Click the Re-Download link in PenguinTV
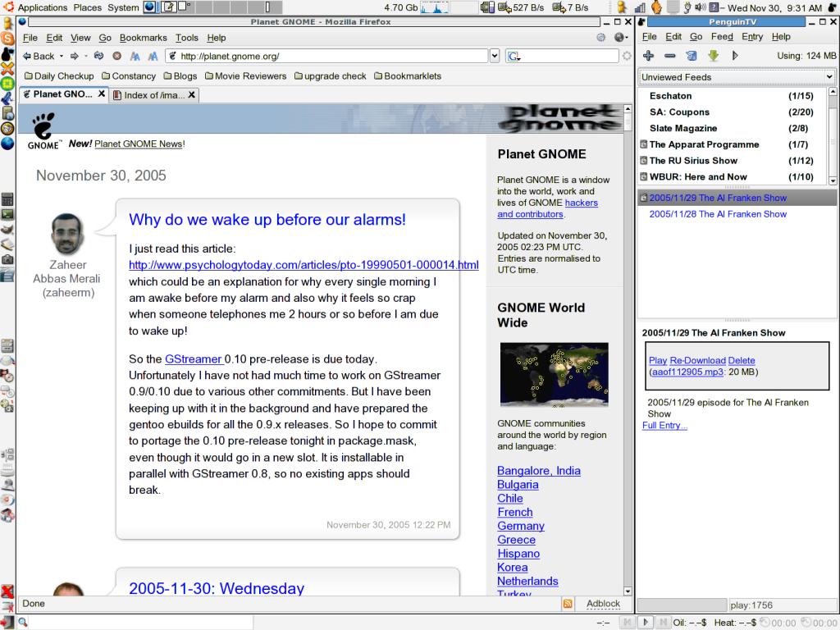Viewport: 840px width, 630px height. pyautogui.click(x=697, y=361)
